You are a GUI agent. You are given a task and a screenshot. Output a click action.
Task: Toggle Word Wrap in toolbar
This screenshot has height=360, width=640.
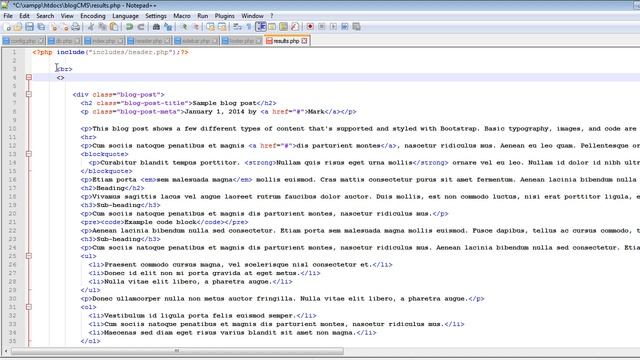click(x=238, y=27)
